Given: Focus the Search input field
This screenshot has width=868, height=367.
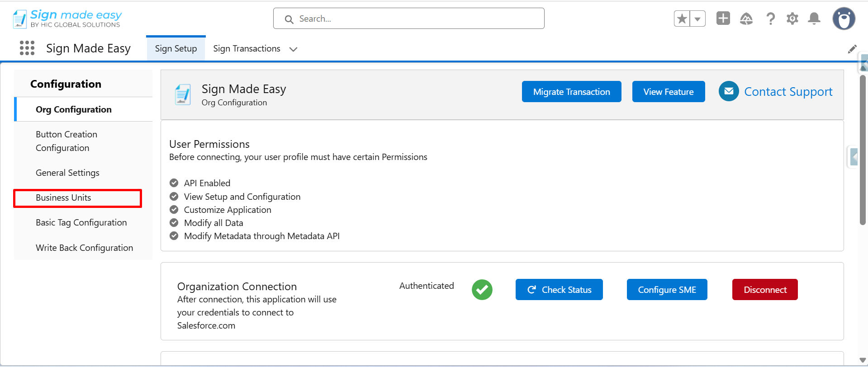Looking at the screenshot, I should point(408,19).
